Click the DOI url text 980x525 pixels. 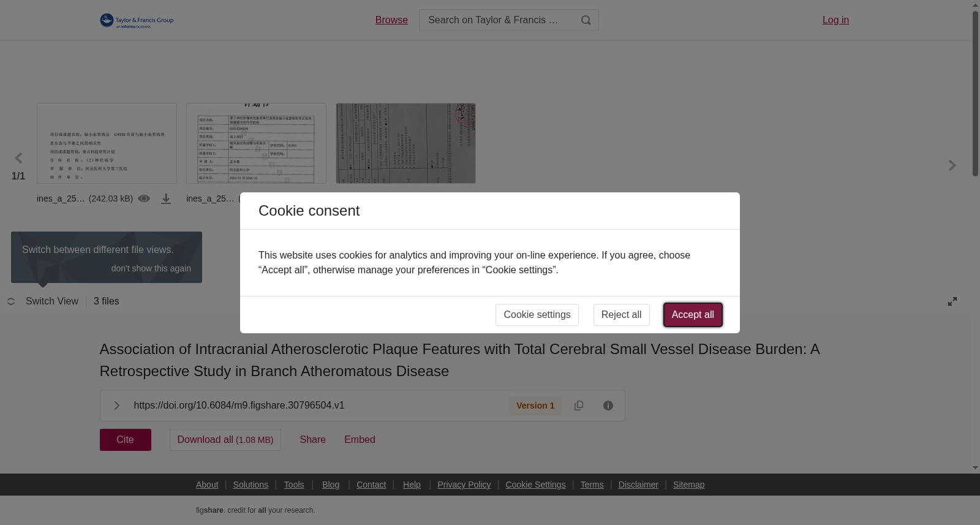(x=239, y=406)
